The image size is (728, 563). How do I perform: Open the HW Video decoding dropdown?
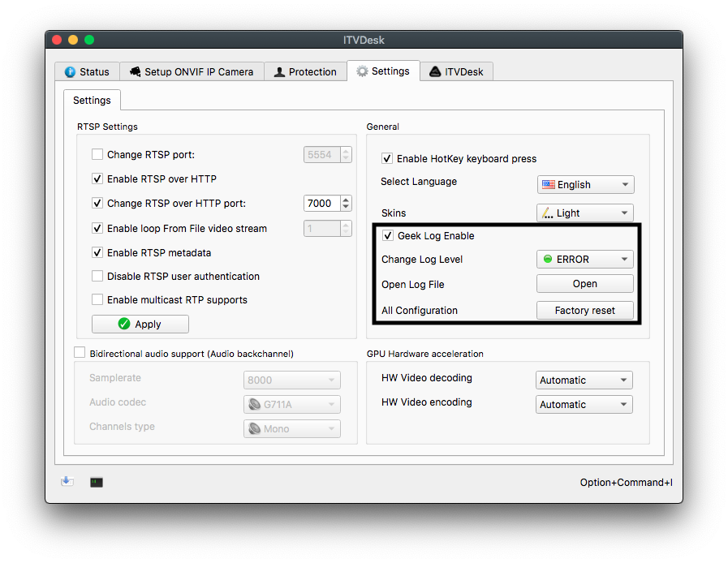[x=583, y=380]
